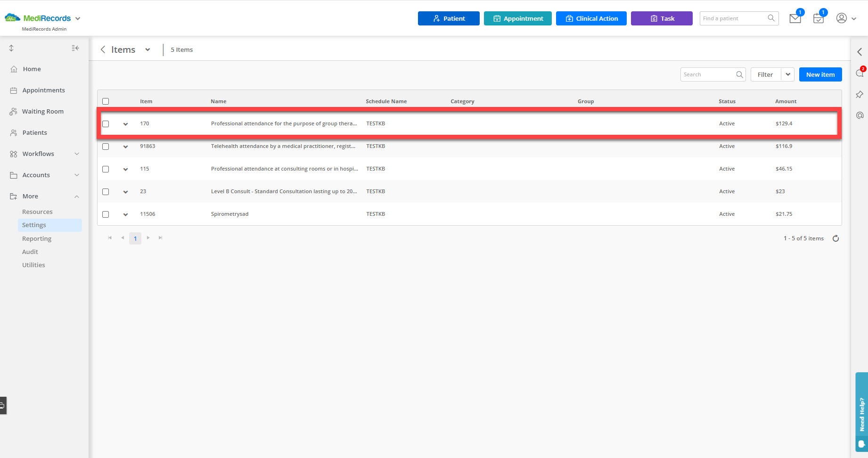The height and width of the screenshot is (458, 868).
Task: Open the user account profile icon
Action: pyautogui.click(x=841, y=18)
